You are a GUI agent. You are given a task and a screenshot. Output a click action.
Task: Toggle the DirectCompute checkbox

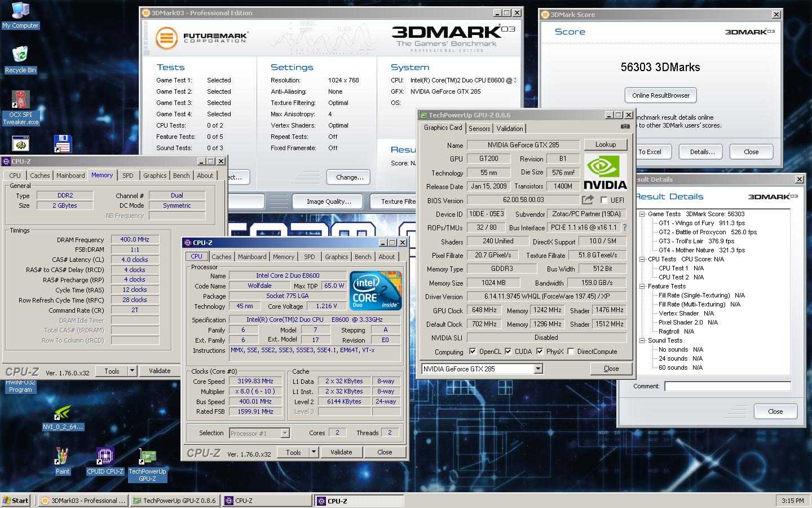tap(571, 352)
